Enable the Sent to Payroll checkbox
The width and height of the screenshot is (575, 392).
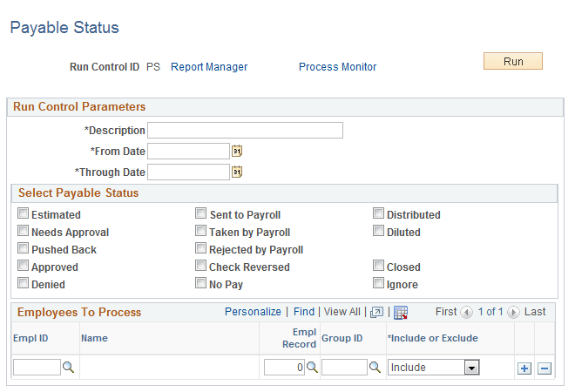pyautogui.click(x=201, y=213)
